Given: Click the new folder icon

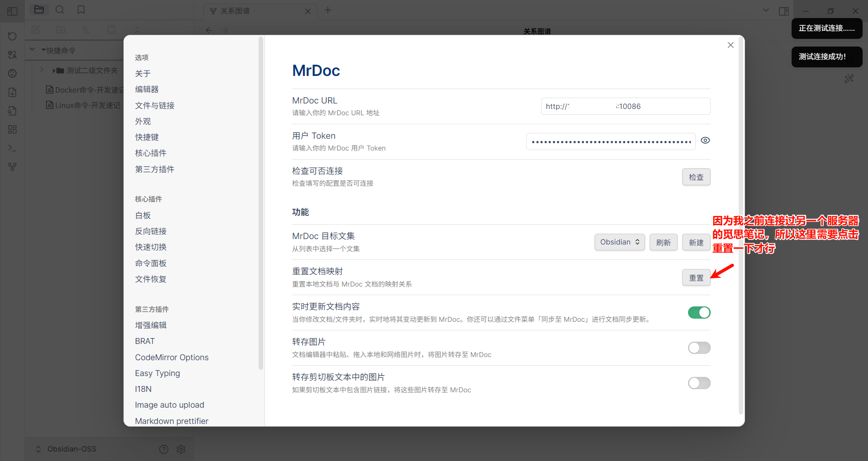Looking at the screenshot, I should pos(61,30).
